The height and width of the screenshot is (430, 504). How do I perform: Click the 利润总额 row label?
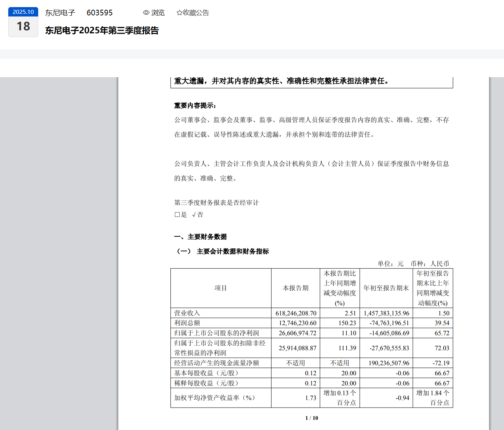tap(187, 323)
